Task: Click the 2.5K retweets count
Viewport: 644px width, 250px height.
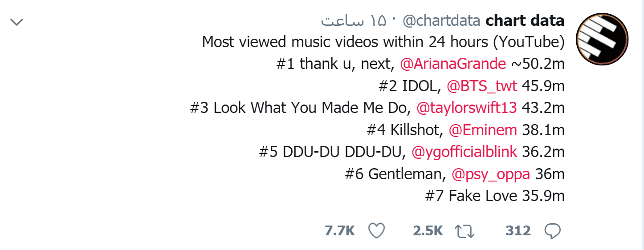Action: tap(428, 230)
